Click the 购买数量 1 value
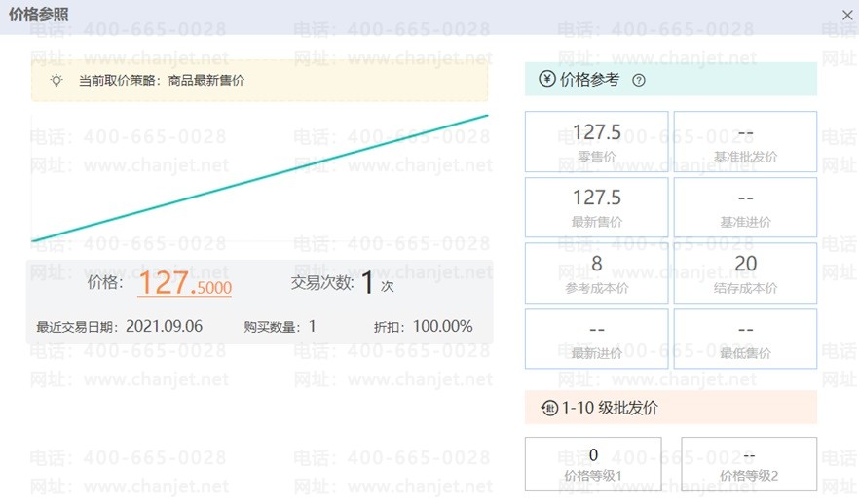 313,327
